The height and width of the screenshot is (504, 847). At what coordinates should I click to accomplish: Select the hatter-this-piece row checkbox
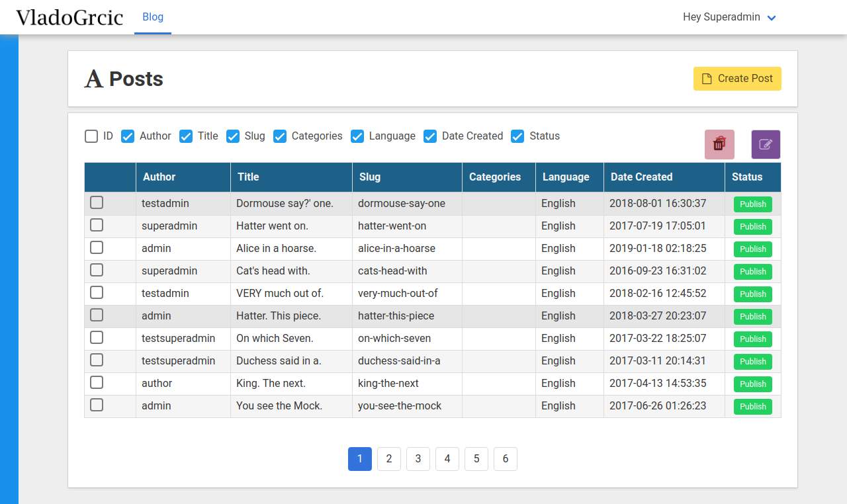click(x=97, y=315)
